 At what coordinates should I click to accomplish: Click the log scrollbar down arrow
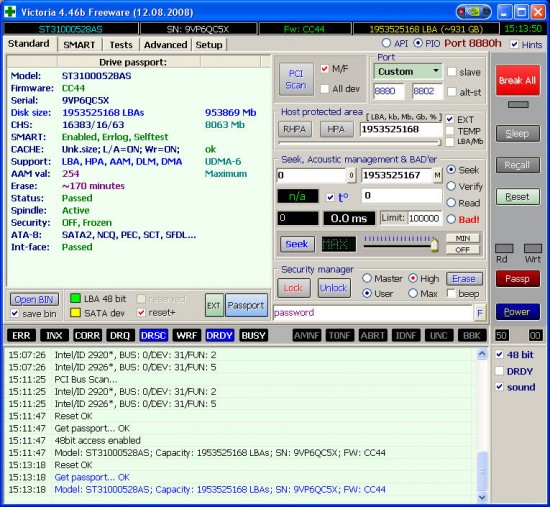click(x=482, y=497)
